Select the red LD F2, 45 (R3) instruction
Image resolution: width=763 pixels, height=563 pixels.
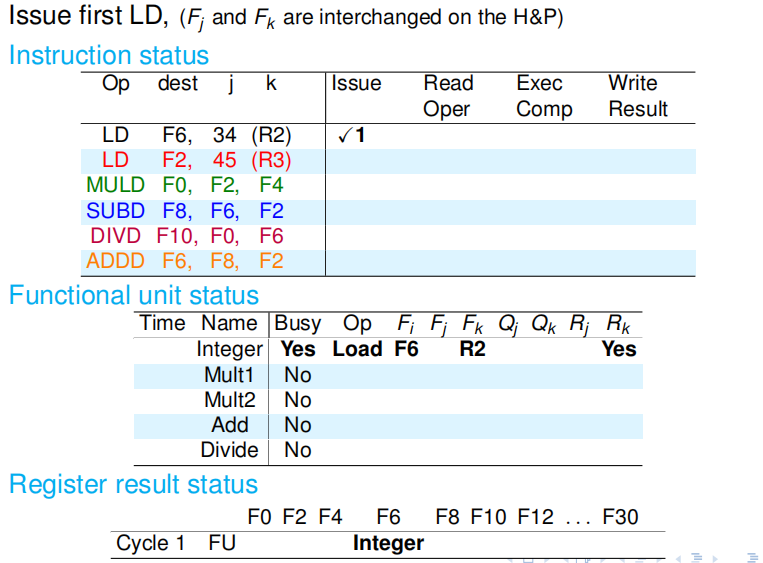pos(196,160)
